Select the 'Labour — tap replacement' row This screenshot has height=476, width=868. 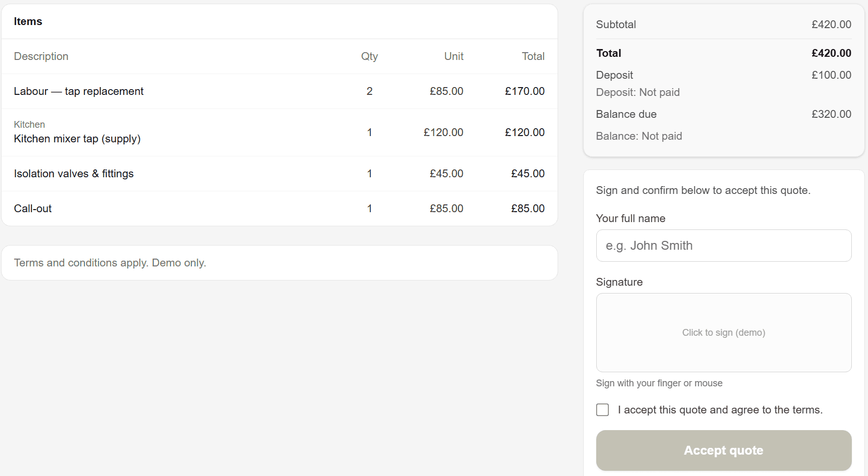79,91
